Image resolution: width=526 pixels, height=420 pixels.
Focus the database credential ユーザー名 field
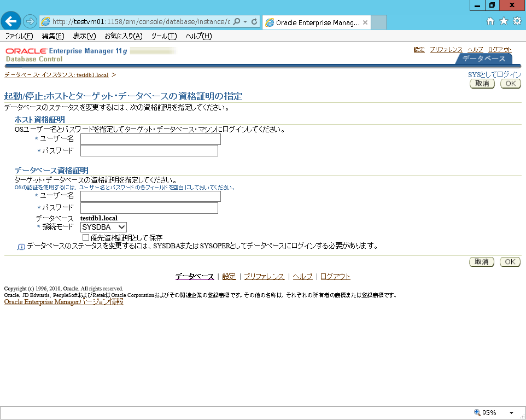pos(150,196)
